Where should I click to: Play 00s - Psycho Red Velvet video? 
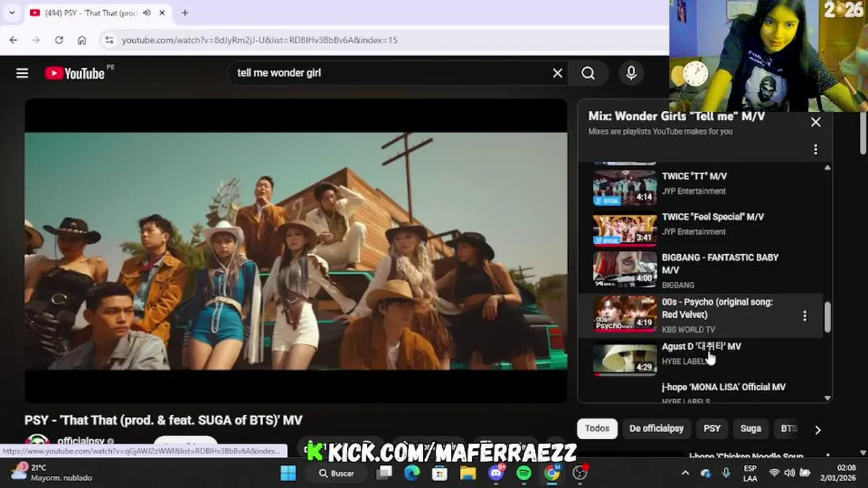717,308
